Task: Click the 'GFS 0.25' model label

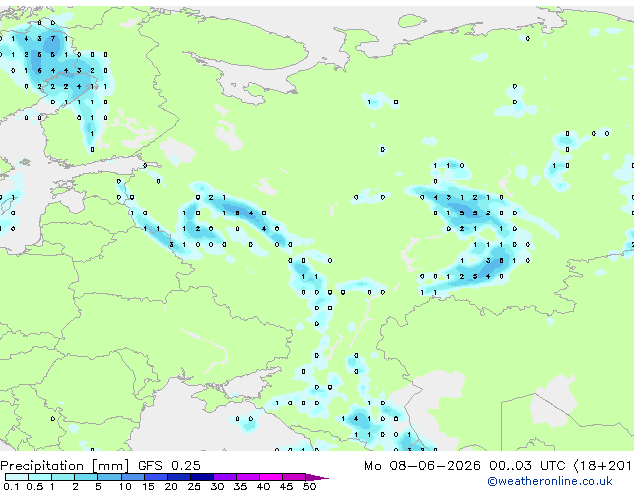Action: click(x=169, y=465)
